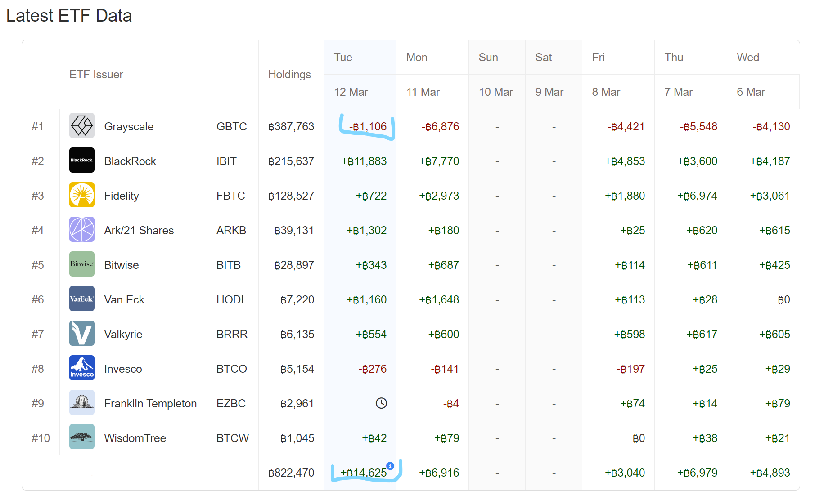Screen dimensions: 815x504
Task: Click the VanEck logo icon
Action: pyautogui.click(x=81, y=299)
